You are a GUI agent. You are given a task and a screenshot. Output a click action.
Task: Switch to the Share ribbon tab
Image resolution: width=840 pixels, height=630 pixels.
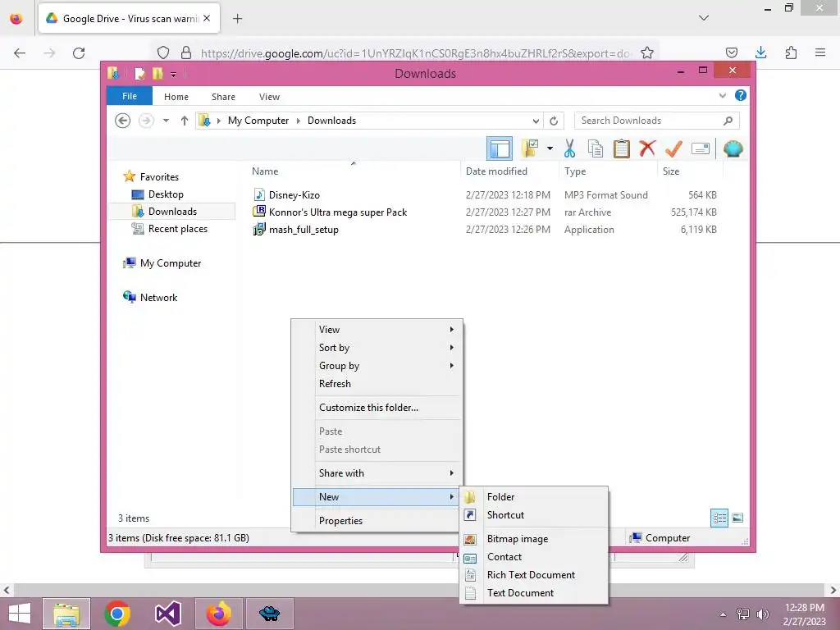click(223, 97)
